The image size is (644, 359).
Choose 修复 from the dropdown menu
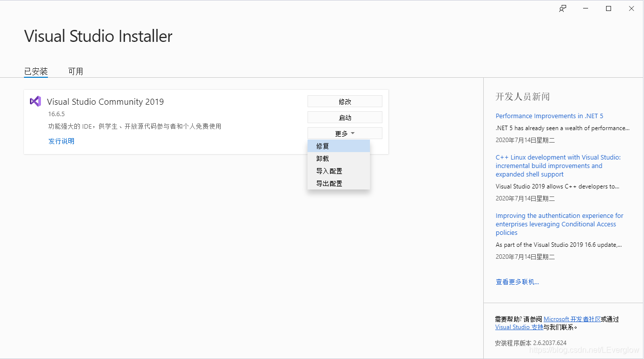pyautogui.click(x=339, y=146)
